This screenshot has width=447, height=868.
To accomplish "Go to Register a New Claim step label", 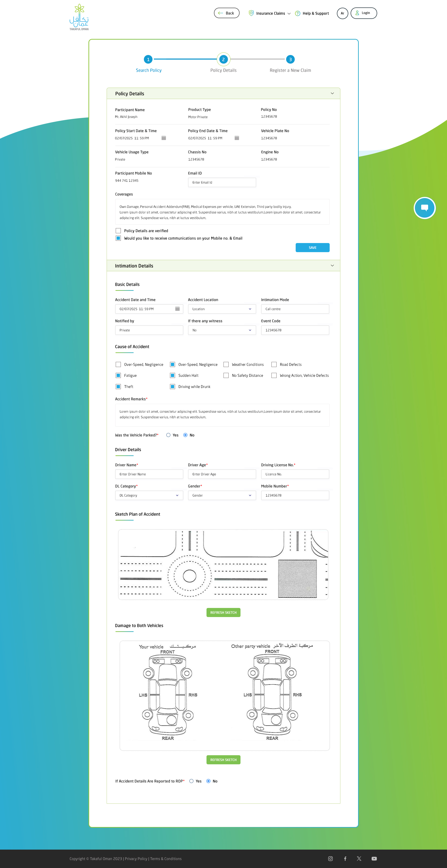I will (290, 70).
